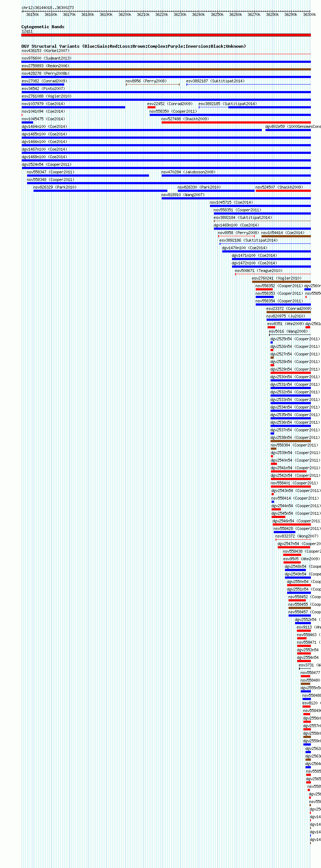The height and width of the screenshot is (868, 321).
Task: Open variant nsv558401 (Cooper2011) label
Action: (x=294, y=483)
